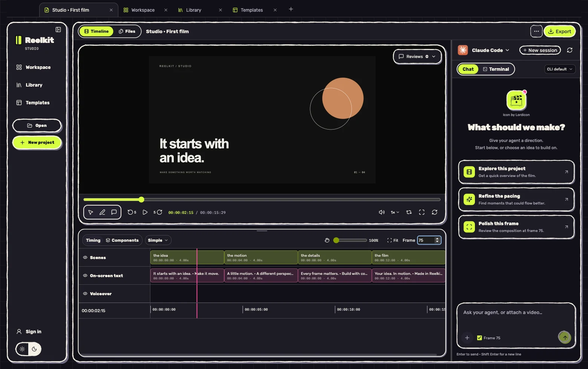Switch to the Files view
The image size is (588, 369).
pos(127,31)
